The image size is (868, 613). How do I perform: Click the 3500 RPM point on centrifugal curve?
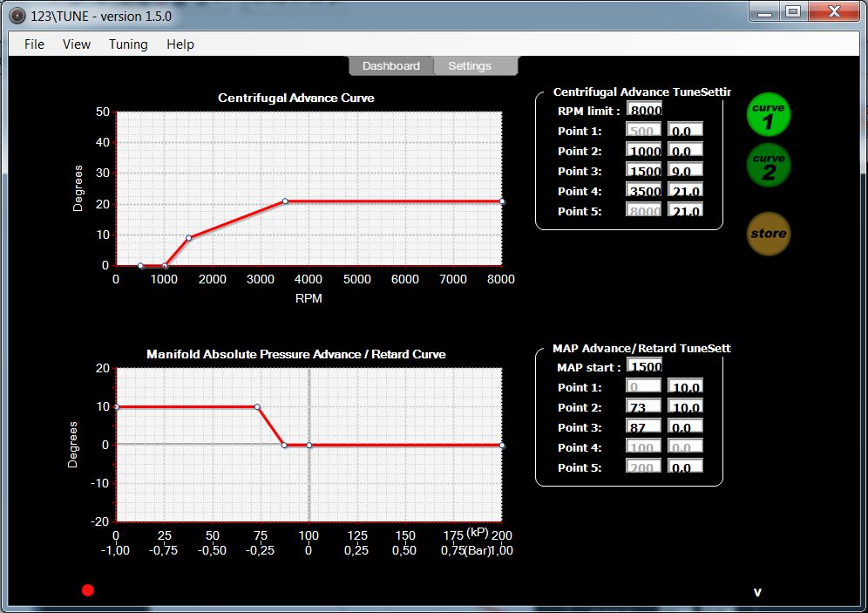(285, 201)
